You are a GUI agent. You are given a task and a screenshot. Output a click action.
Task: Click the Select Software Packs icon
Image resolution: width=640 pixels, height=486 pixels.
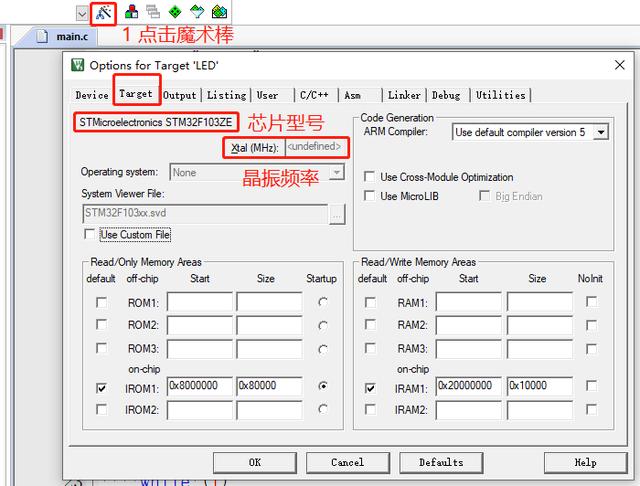click(197, 12)
